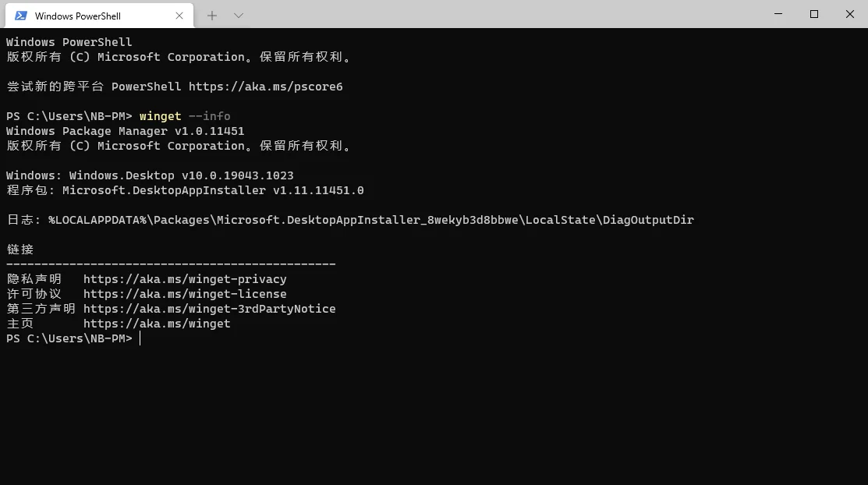Follow the winget-license URL

pos(185,294)
